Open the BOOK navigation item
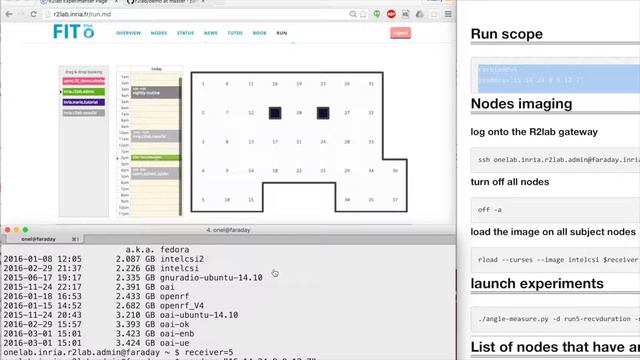 coord(260,33)
